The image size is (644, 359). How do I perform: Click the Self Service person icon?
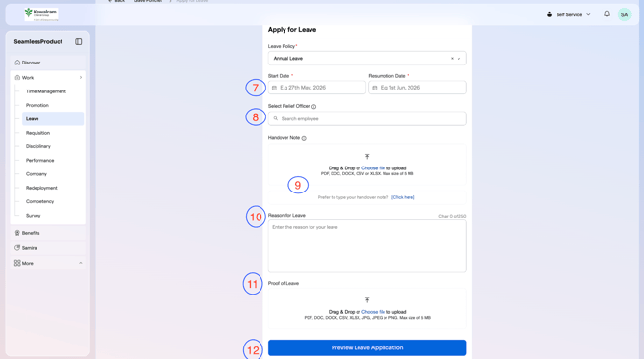pos(549,14)
